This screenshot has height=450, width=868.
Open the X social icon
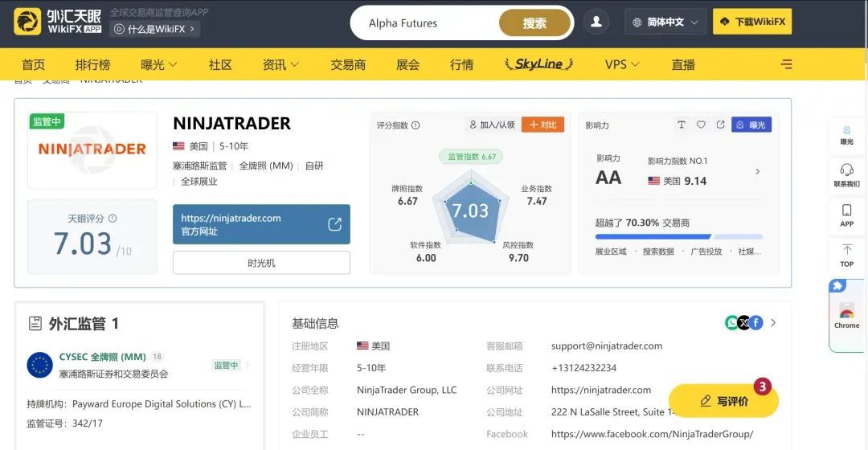click(x=744, y=322)
